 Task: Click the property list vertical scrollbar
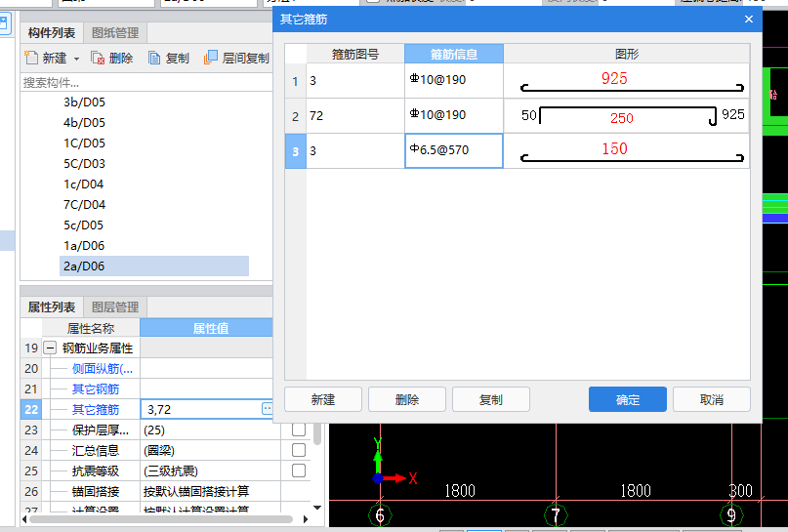(x=317, y=434)
